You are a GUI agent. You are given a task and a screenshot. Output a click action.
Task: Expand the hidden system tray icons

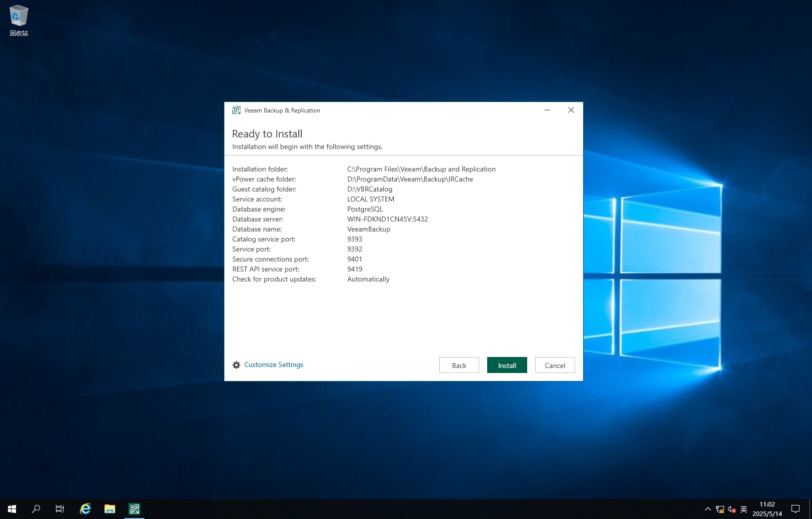tap(708, 509)
